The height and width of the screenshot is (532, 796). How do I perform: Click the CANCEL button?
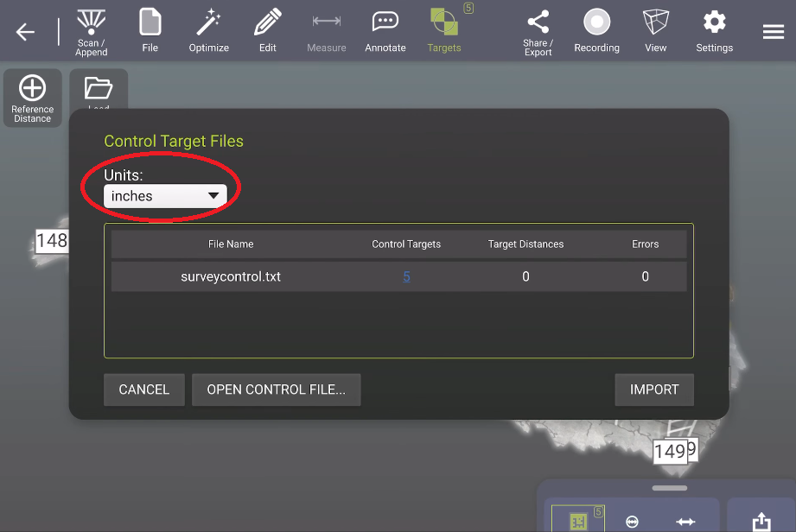tap(144, 389)
